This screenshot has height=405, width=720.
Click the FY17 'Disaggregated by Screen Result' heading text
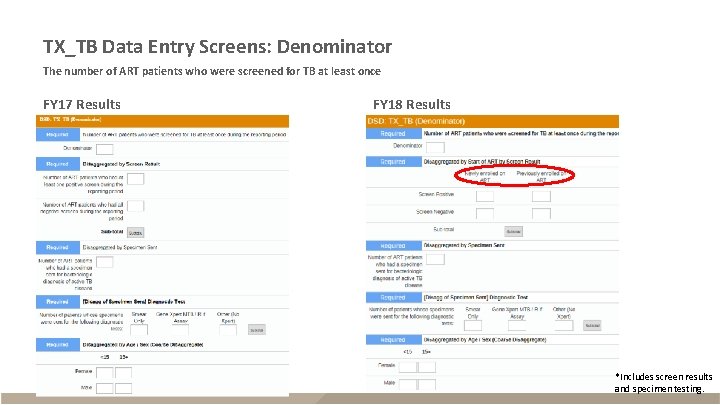pyautogui.click(x=121, y=164)
